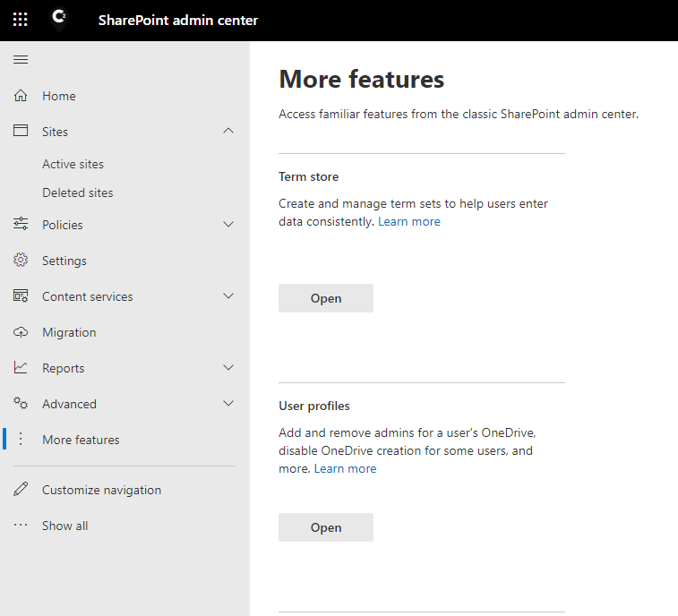
Task: Click the Term store section heading
Action: (309, 176)
